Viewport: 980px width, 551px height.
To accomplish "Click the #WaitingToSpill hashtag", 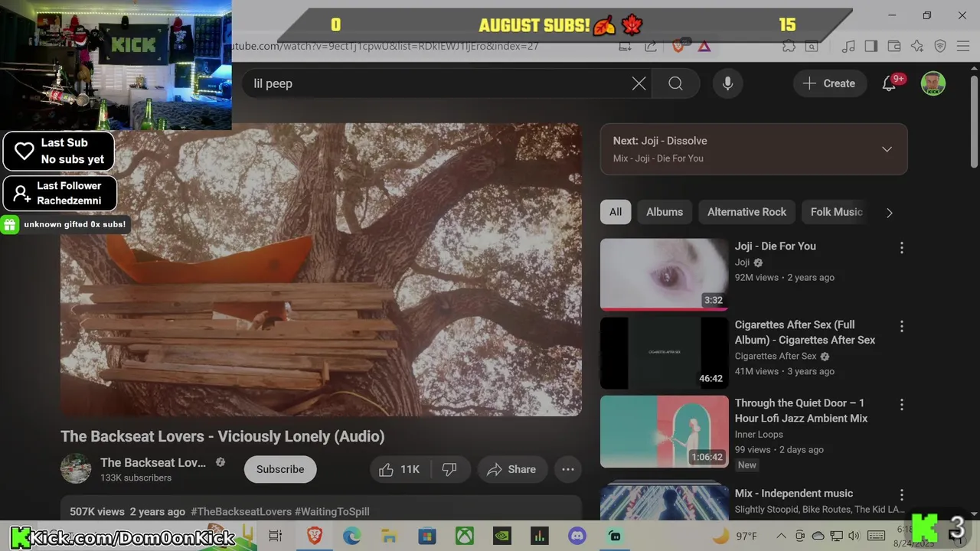I will click(332, 511).
